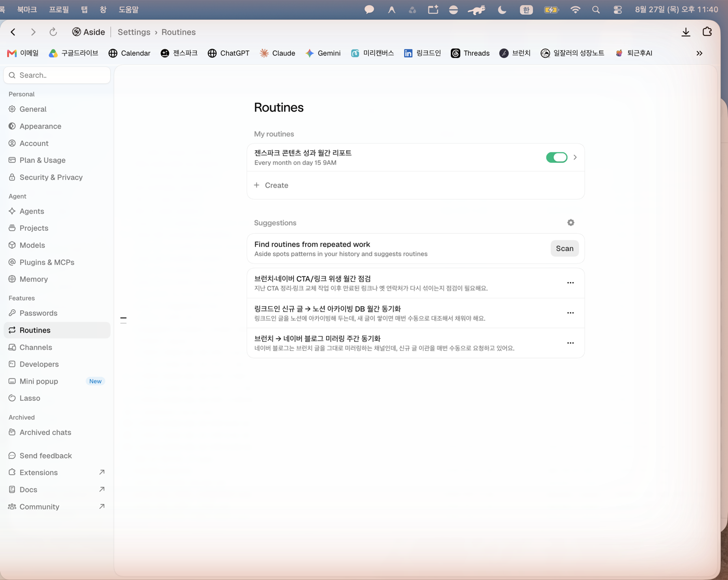Image resolution: width=728 pixels, height=580 pixels.
Task: Open Control Center in the menu bar
Action: coord(618,9)
